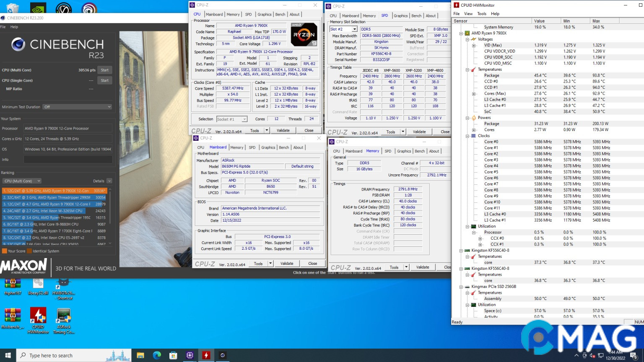The image size is (644, 362).
Task: Click Validate in the CPU-Z window
Action: coord(283,130)
